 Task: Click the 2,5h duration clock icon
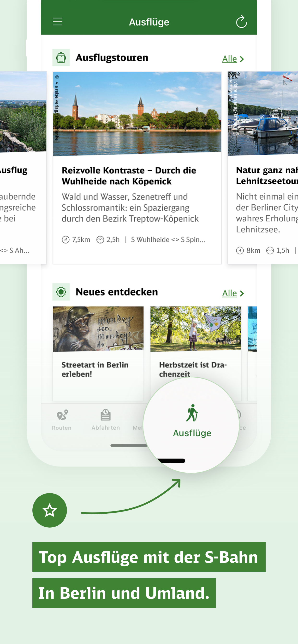tap(100, 240)
